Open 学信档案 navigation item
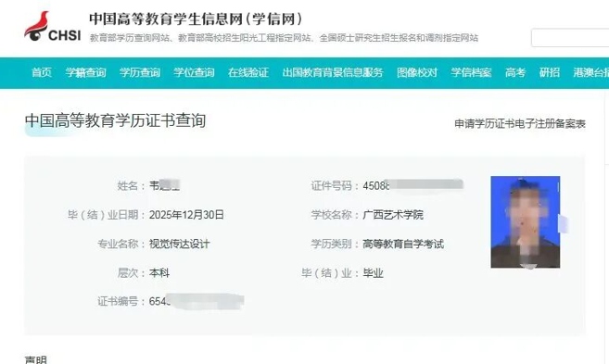This screenshot has height=364, width=609. point(471,72)
